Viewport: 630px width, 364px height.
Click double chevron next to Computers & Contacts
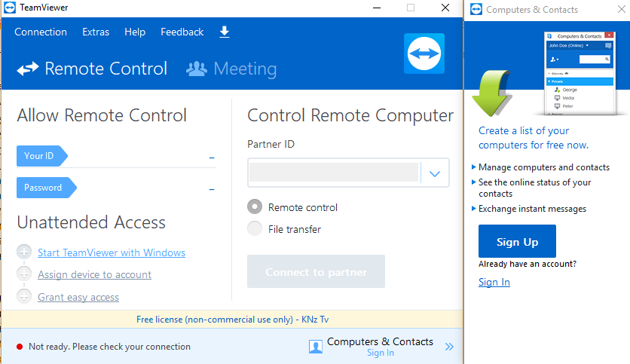(449, 347)
